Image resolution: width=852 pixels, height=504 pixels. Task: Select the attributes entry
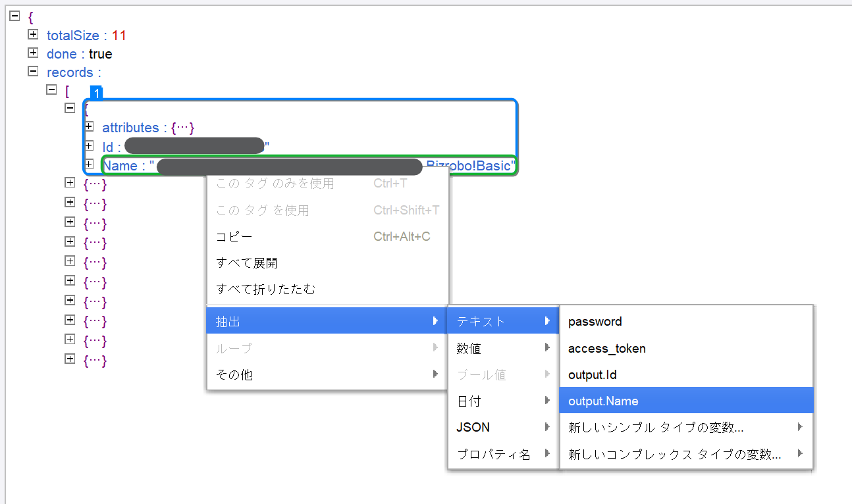point(148,128)
